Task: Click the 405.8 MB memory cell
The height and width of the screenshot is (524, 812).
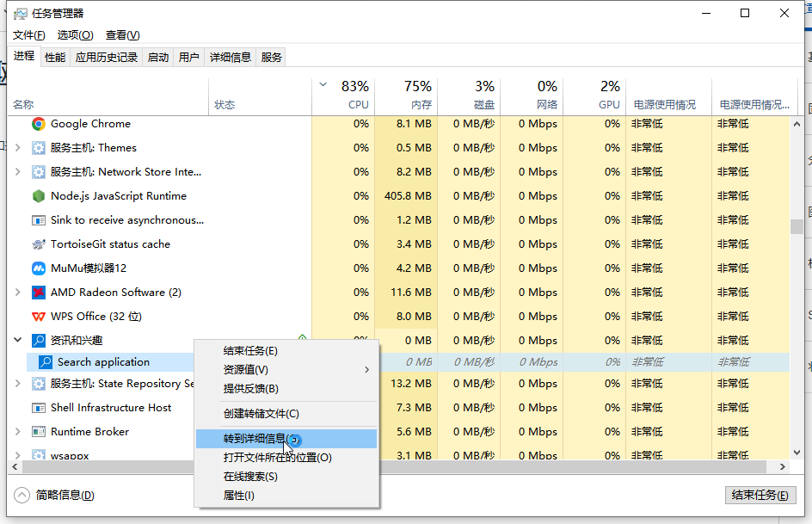Action: click(408, 196)
